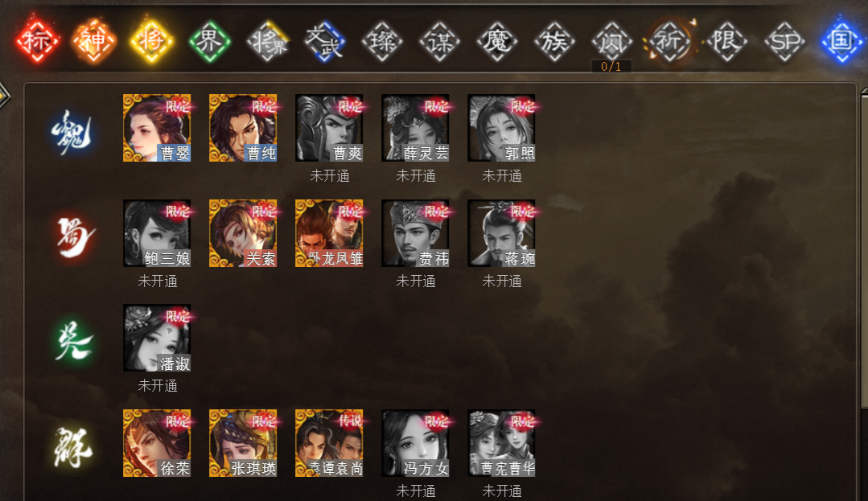Click the 未开通 label under 冯方女
Image resolution: width=868 pixels, height=501 pixels.
[x=416, y=491]
